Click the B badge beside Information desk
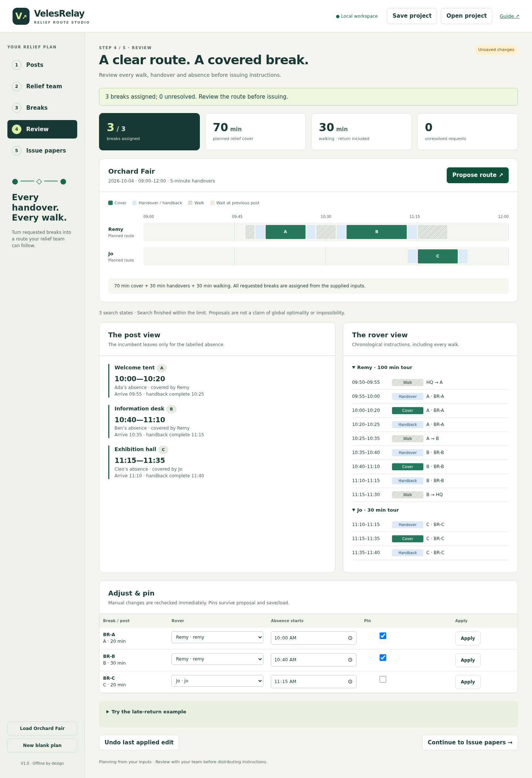The image size is (532, 778). tap(171, 409)
